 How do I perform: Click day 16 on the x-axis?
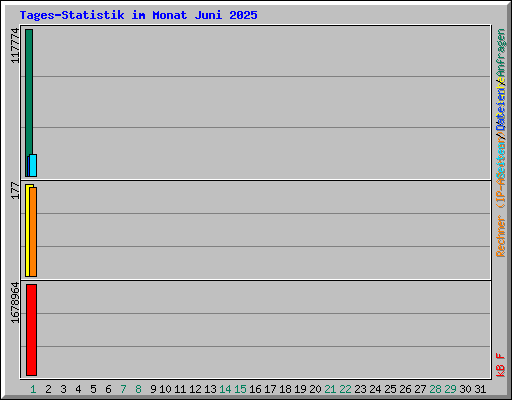point(255,389)
